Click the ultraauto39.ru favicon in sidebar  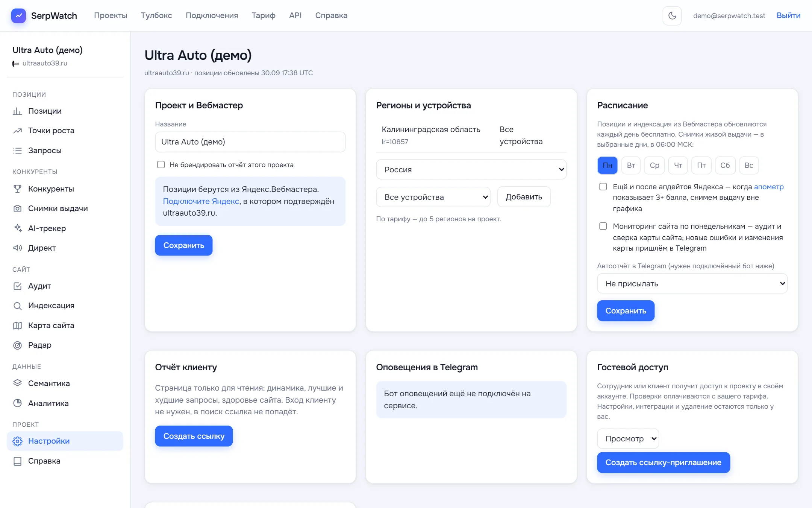(16, 64)
